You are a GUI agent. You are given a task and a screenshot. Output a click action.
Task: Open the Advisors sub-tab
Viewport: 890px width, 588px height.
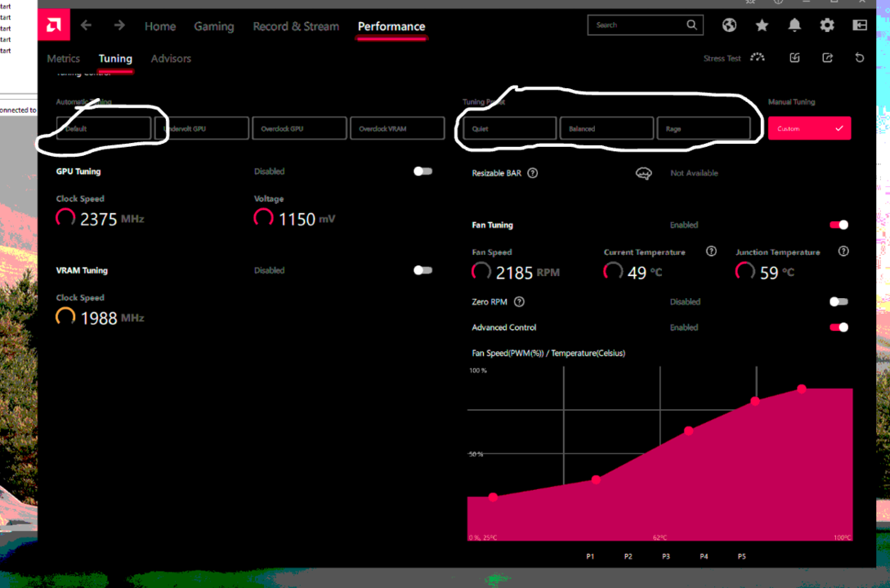click(171, 59)
